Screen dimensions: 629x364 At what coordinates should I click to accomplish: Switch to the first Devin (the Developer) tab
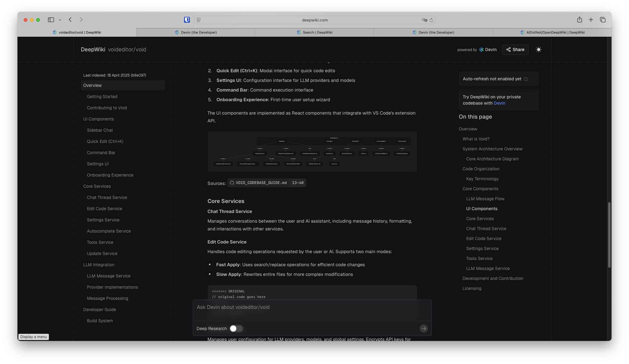pyautogui.click(x=196, y=32)
